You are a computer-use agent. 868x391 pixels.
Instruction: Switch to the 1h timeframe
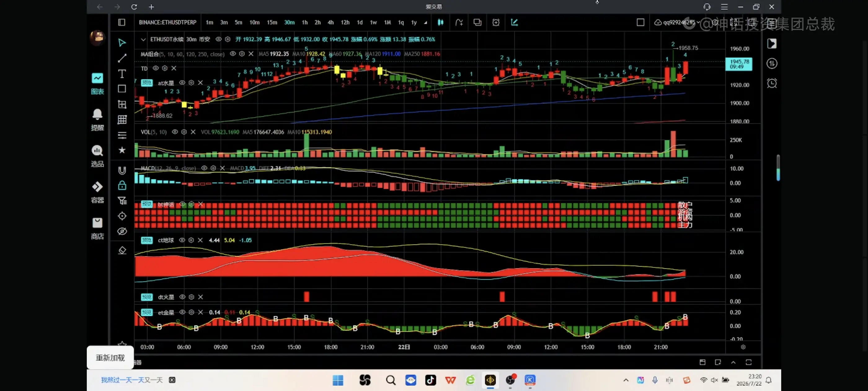[x=305, y=22]
